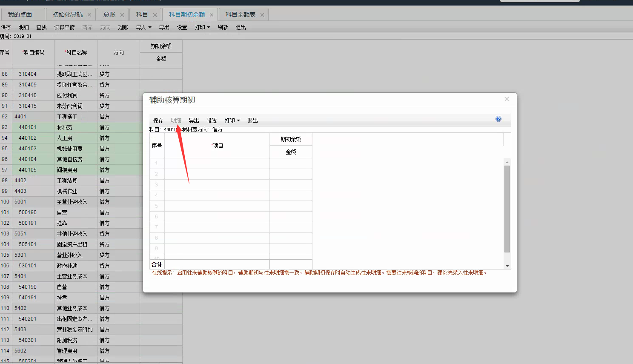Run 试算平衡 trial balance check
Image resolution: width=633 pixels, height=364 pixels.
pos(64,27)
